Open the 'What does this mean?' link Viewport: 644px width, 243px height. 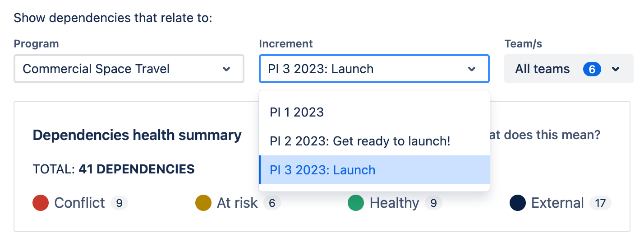tap(545, 135)
